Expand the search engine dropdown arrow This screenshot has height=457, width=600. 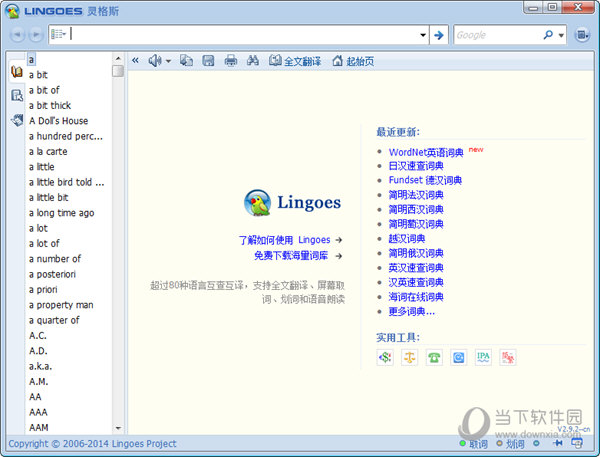point(561,35)
